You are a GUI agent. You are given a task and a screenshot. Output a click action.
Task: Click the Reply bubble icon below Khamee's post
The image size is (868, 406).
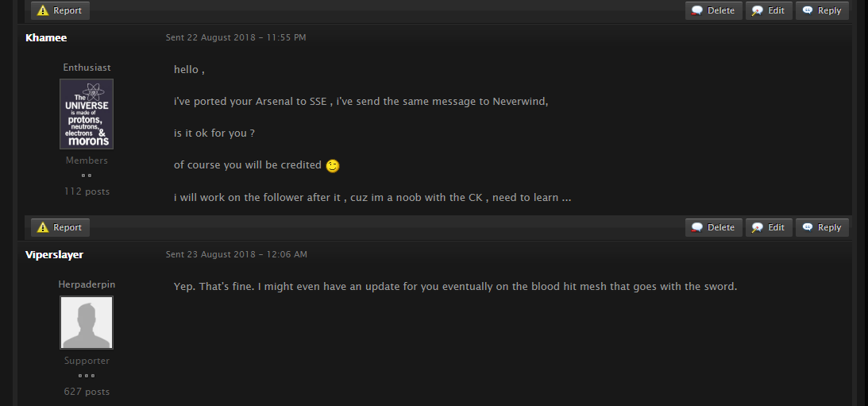click(x=808, y=227)
